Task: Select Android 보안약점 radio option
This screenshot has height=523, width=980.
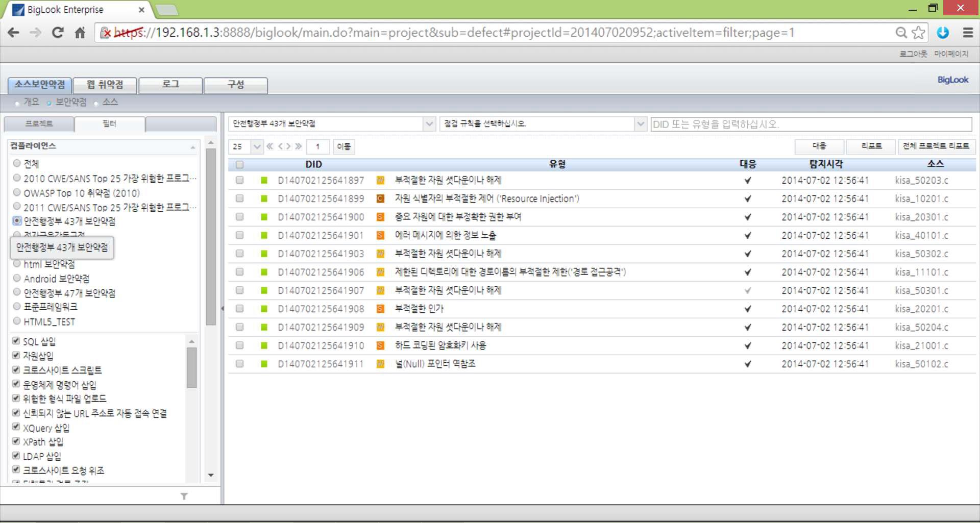Action: click(x=17, y=278)
